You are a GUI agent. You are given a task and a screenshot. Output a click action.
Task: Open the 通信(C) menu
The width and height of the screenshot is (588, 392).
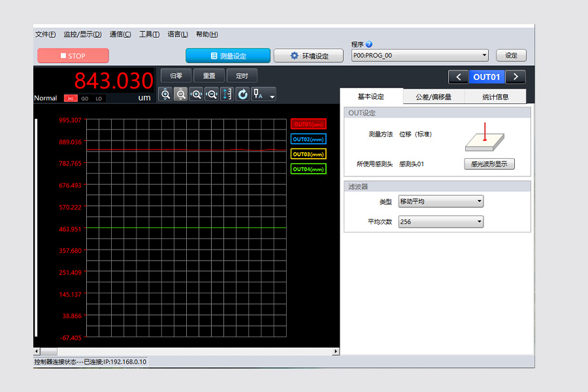120,35
